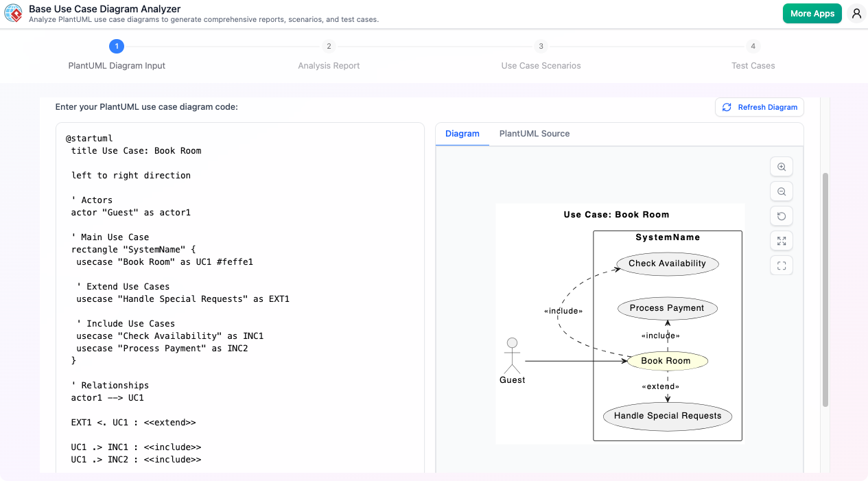Zoom into the diagram preview
The width and height of the screenshot is (868, 481).
(x=782, y=166)
